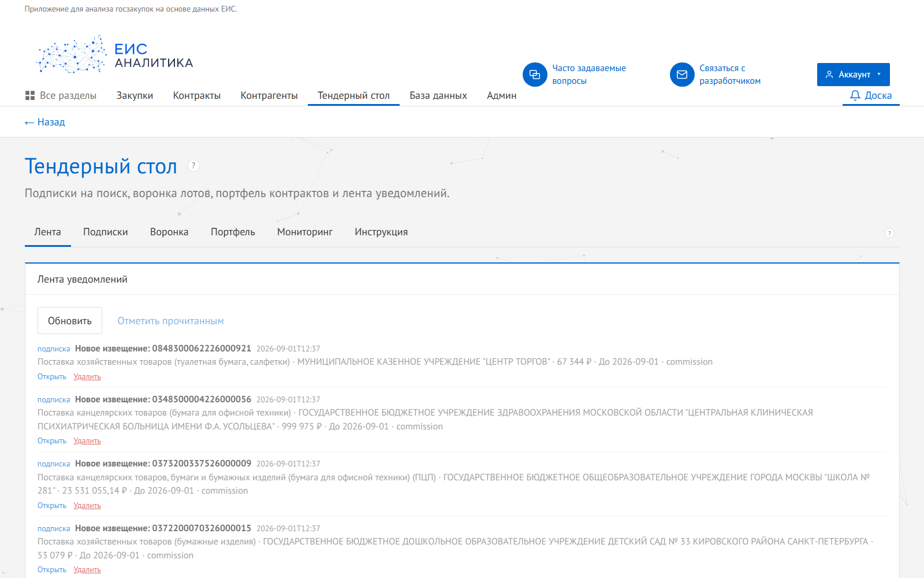This screenshot has height=578, width=924.
Task: Open the Мониторинг tab
Action: [x=305, y=232]
